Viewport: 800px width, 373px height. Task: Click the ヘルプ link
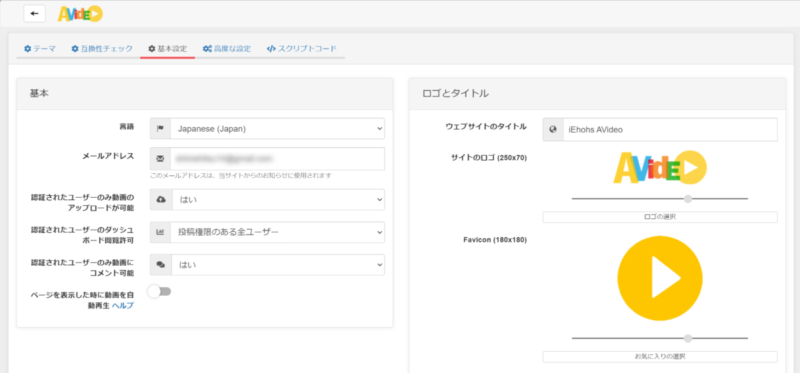point(122,305)
